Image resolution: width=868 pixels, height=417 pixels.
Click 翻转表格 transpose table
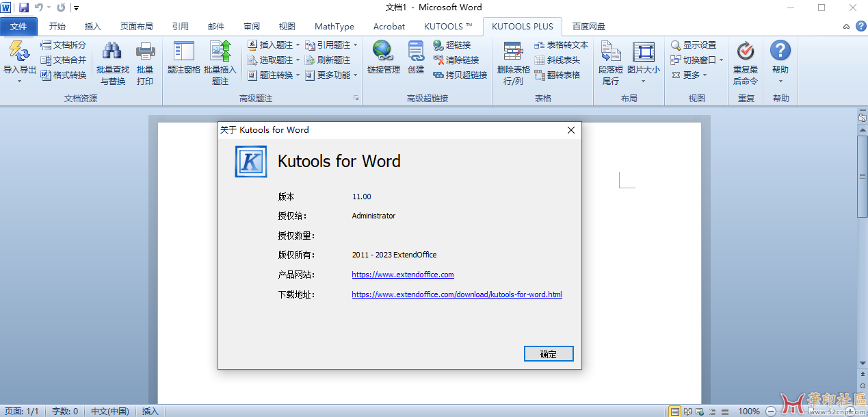pyautogui.click(x=557, y=75)
